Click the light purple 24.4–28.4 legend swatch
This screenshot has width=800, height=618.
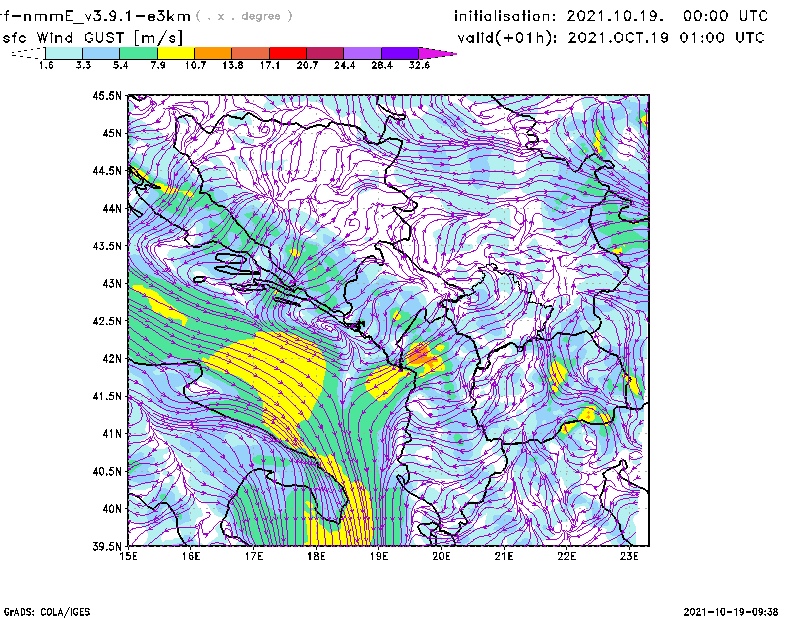point(362,53)
